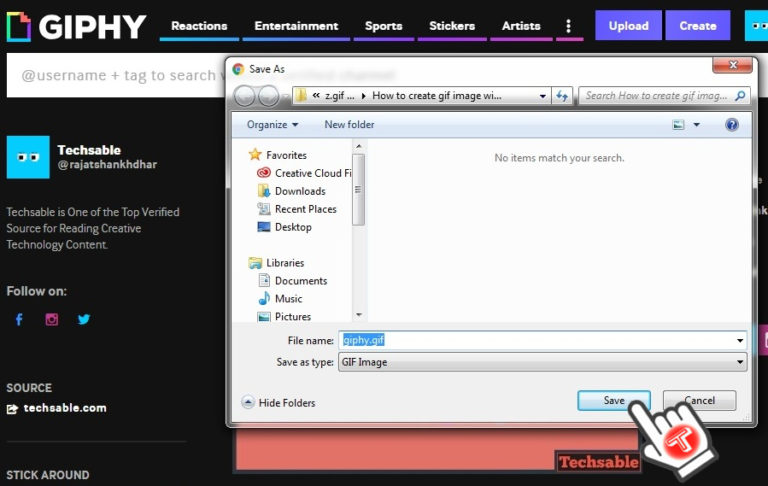Click the search magnifier icon
768x486 pixels.
(x=740, y=96)
